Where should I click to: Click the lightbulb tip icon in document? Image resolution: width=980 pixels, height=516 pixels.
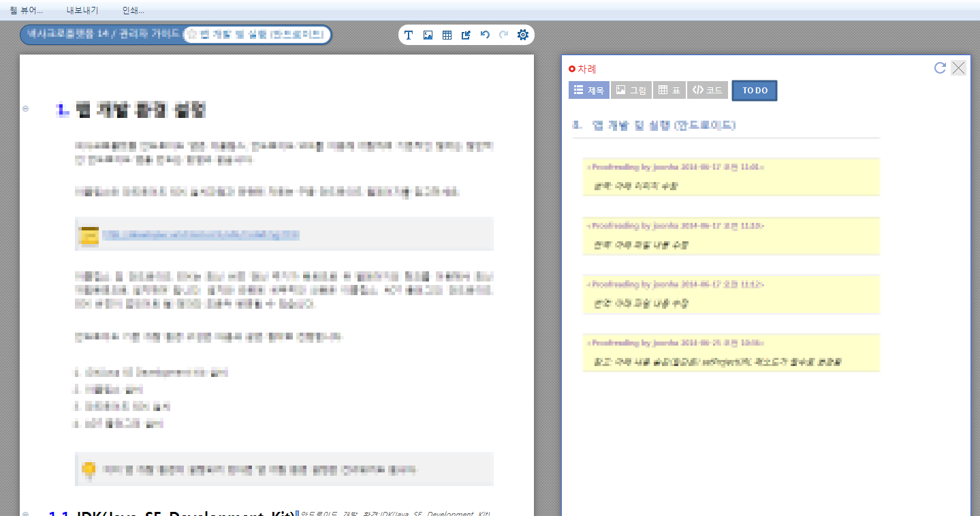coord(88,470)
